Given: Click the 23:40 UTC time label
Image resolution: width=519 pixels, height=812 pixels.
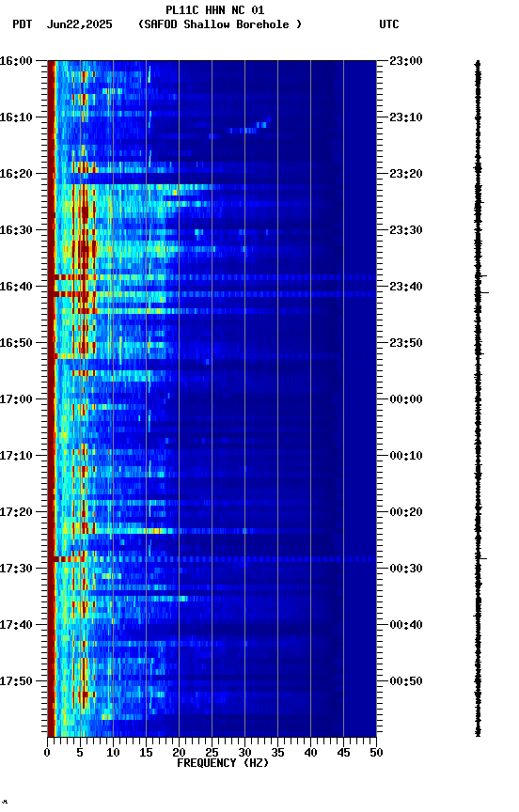Looking at the screenshot, I should (406, 287).
